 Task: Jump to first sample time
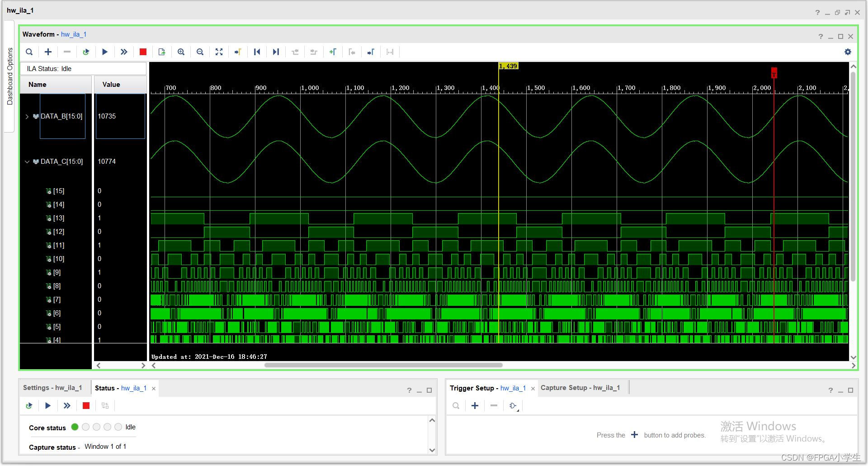click(x=257, y=52)
